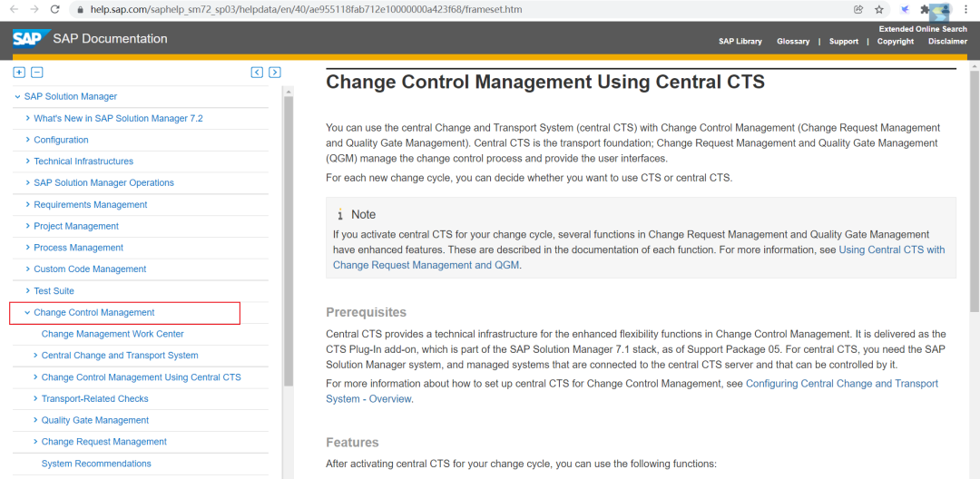Bookmark this page with the star icon
This screenshot has width=980, height=479.
coord(878,9)
